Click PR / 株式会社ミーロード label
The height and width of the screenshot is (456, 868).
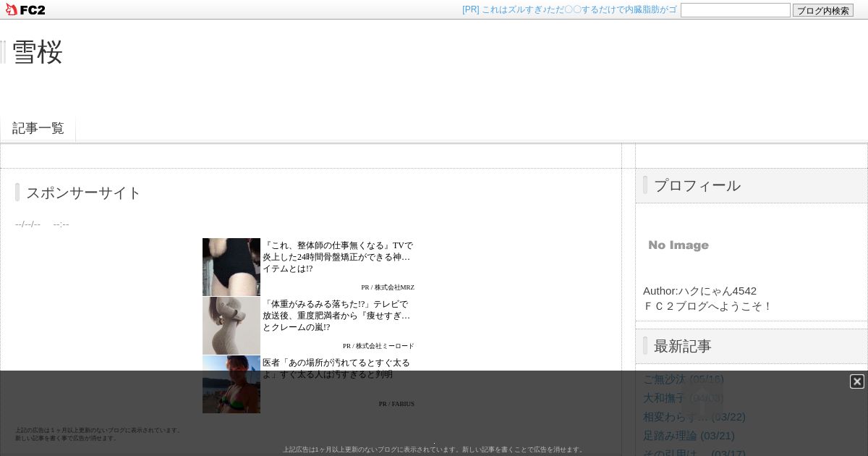[x=378, y=346]
